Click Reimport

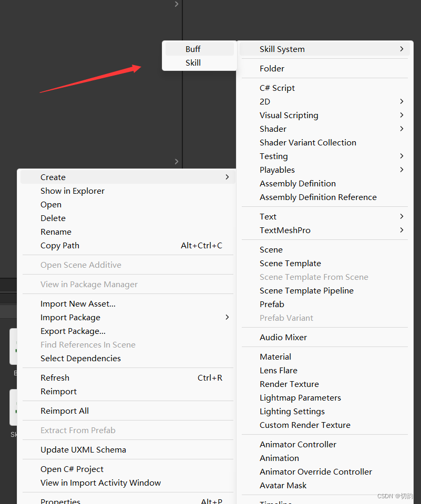pos(128,392)
